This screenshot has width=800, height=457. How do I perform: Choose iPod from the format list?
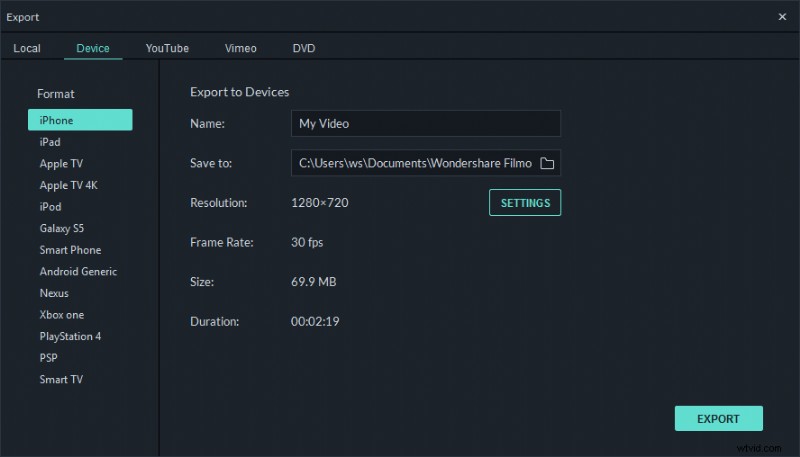tap(50, 207)
